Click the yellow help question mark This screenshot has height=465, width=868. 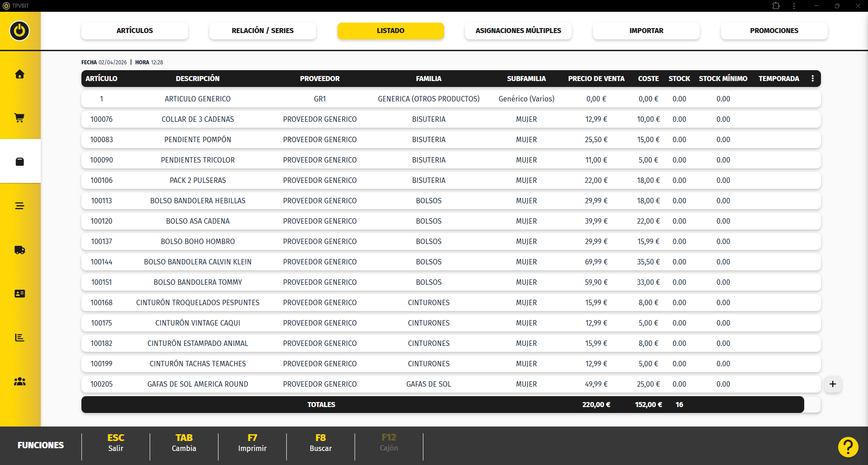(848, 447)
